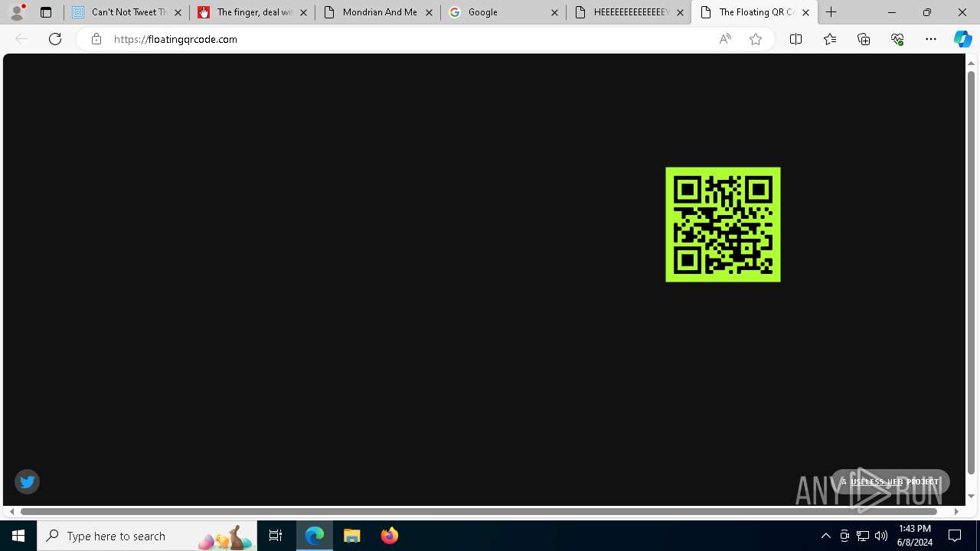Open the Windows Start menu
This screenshot has height=551, width=980.
tap(18, 536)
